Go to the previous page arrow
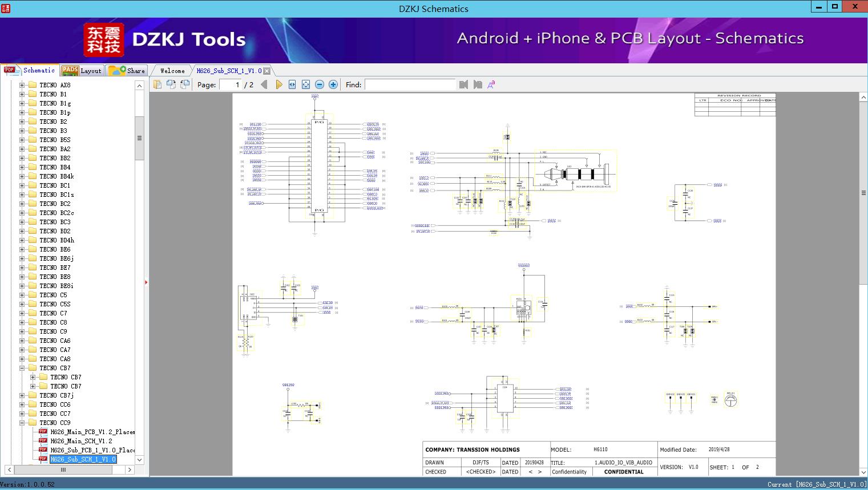This screenshot has width=868, height=490. pos(264,84)
